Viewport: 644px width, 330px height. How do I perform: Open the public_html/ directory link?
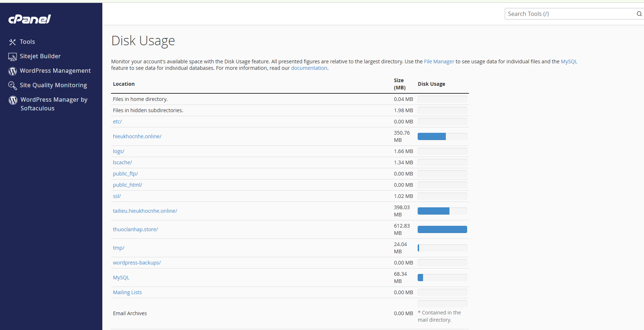tap(127, 185)
